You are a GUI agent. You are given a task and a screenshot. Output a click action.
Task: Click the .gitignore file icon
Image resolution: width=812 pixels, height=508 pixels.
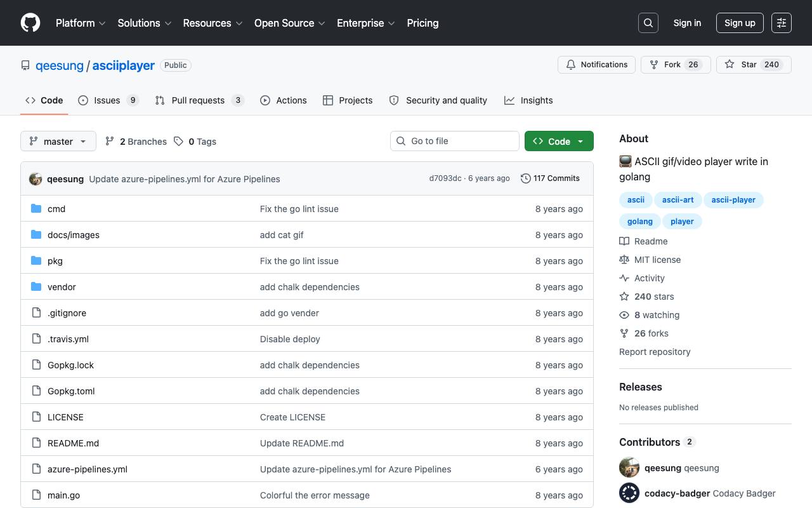(36, 313)
